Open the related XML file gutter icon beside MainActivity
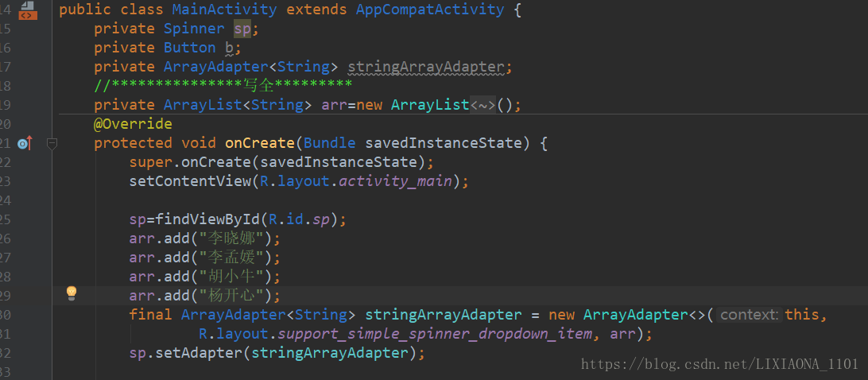This screenshot has width=868, height=380. click(28, 10)
